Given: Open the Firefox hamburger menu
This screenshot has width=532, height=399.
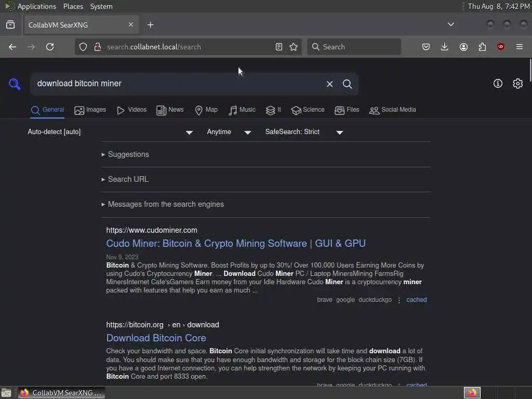Looking at the screenshot, I should (x=520, y=47).
